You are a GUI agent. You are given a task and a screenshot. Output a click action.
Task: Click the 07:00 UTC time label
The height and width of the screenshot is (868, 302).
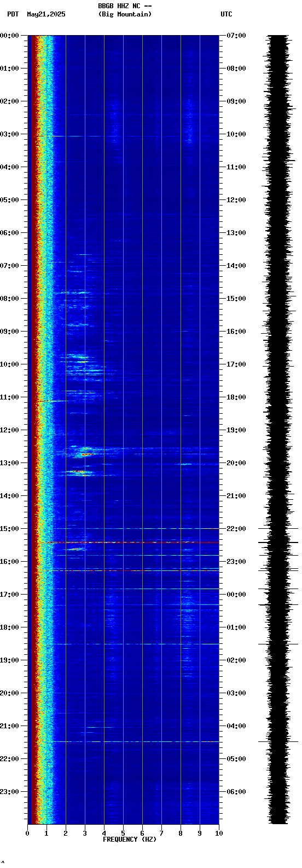tap(236, 36)
